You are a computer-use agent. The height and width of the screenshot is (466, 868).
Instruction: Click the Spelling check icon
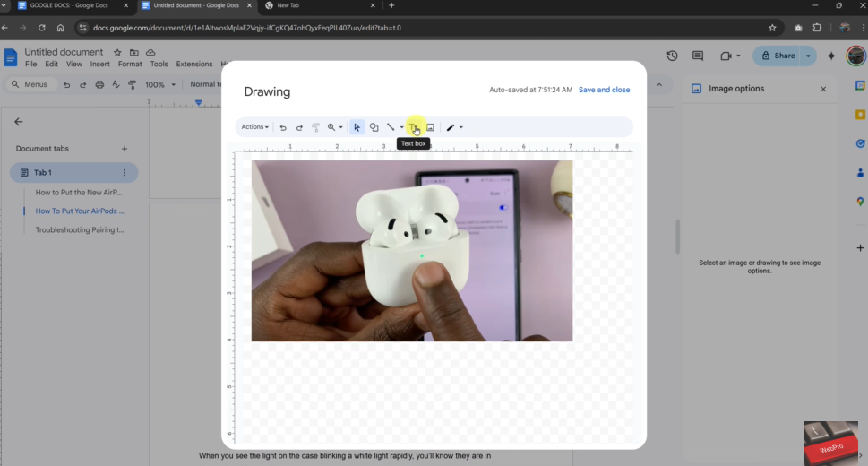(116, 85)
